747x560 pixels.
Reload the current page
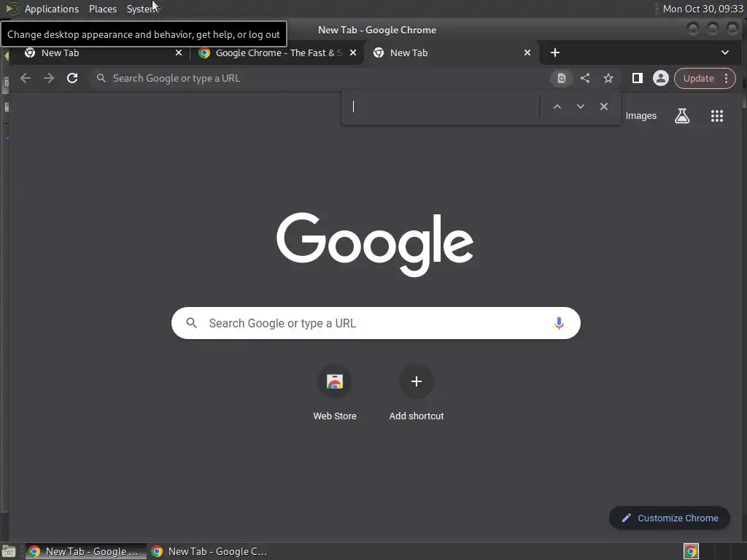click(72, 78)
